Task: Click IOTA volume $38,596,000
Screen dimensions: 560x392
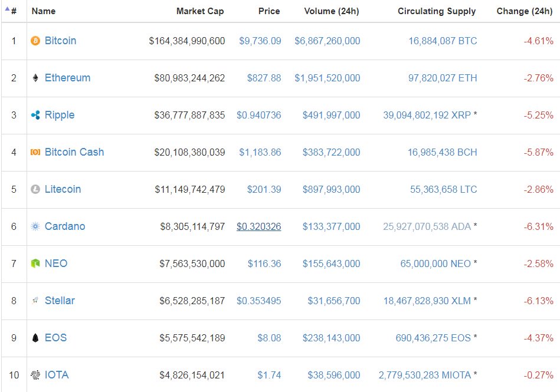Action: [x=334, y=375]
